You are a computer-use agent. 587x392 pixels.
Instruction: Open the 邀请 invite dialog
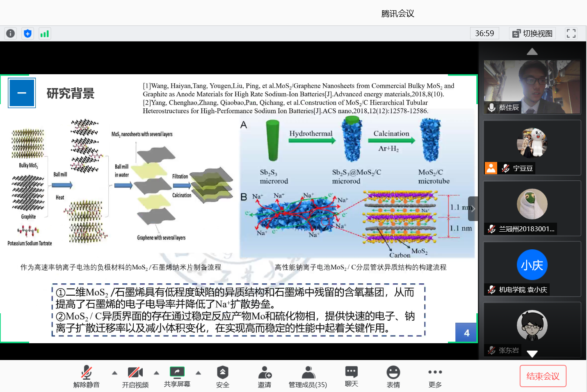(265, 376)
